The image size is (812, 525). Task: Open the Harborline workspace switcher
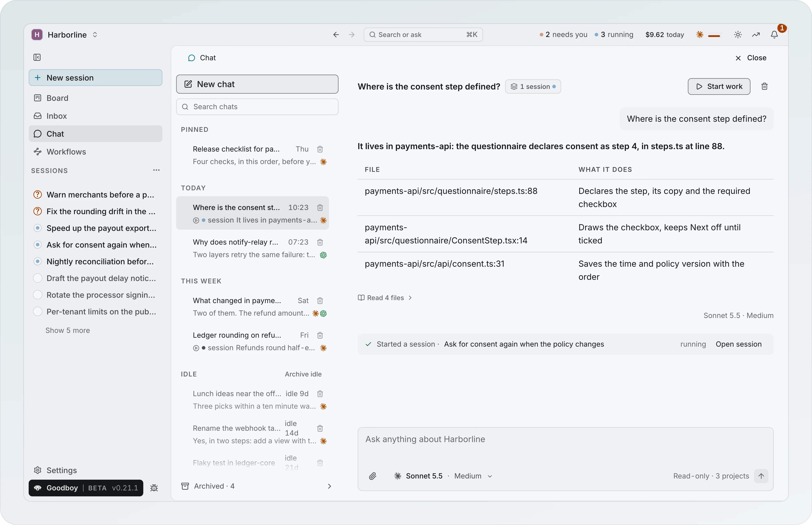[x=65, y=35]
